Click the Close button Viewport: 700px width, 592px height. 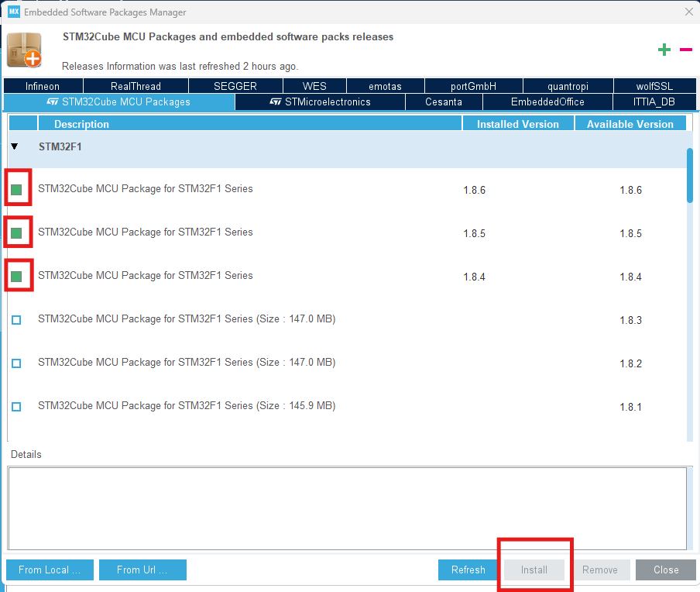(666, 570)
